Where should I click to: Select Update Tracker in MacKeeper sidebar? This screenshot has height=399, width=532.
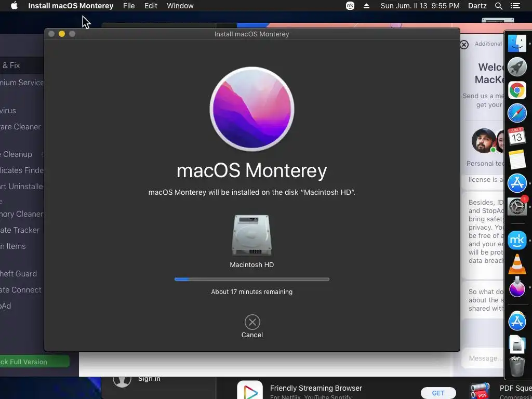[20, 230]
